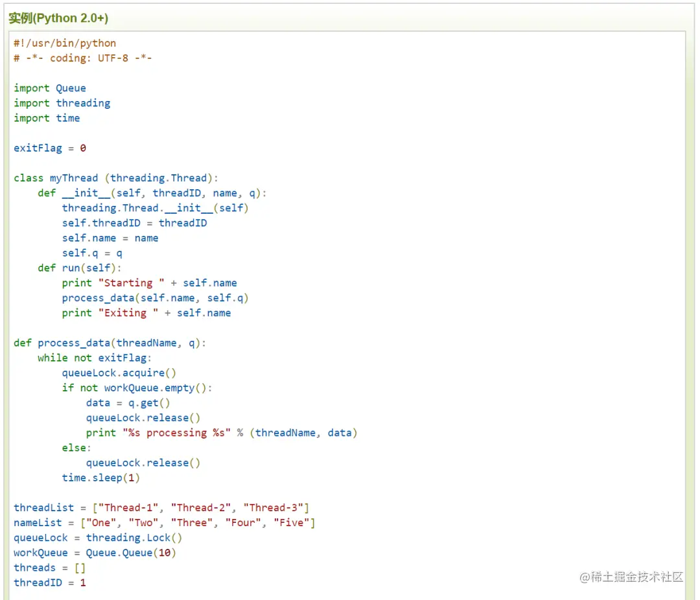
Task: Click the '# -*- coding: UTF-8 -*-' comment
Action: [82, 58]
